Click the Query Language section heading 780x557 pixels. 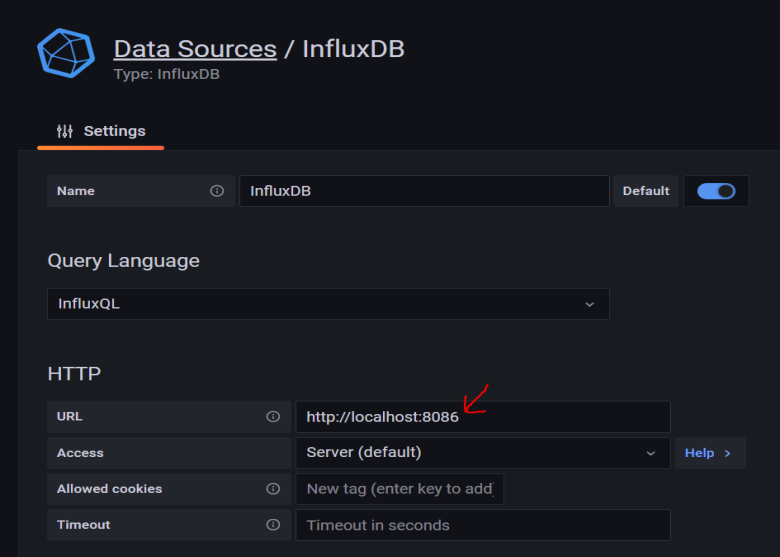click(123, 261)
